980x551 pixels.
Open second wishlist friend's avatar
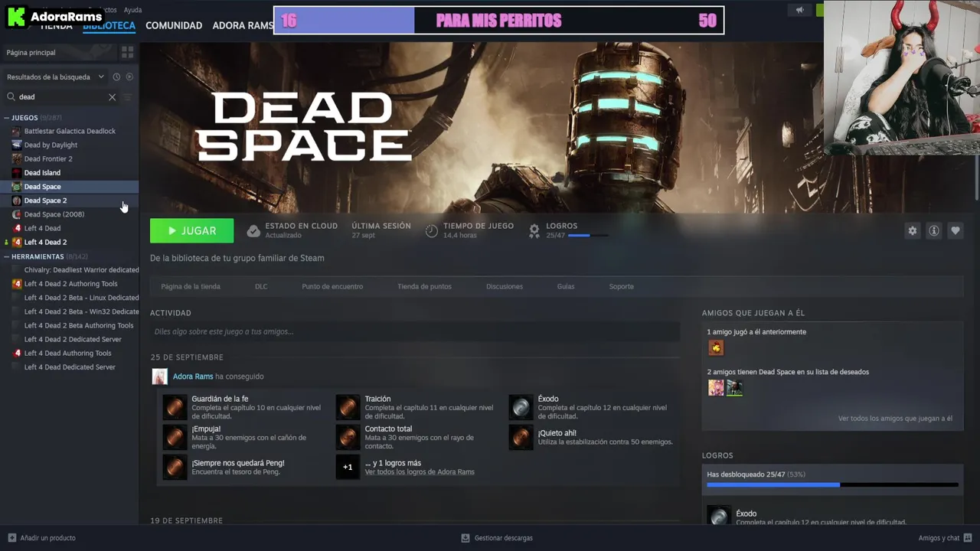[734, 388]
